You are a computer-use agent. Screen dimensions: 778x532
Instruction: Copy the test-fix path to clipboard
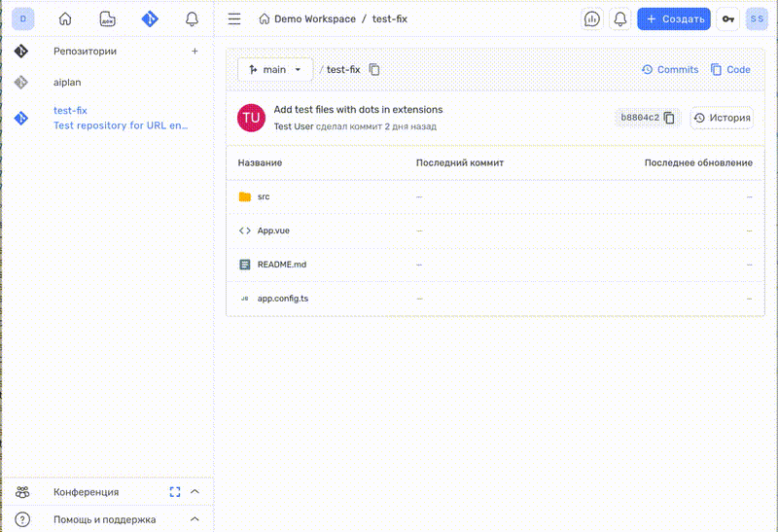[374, 69]
